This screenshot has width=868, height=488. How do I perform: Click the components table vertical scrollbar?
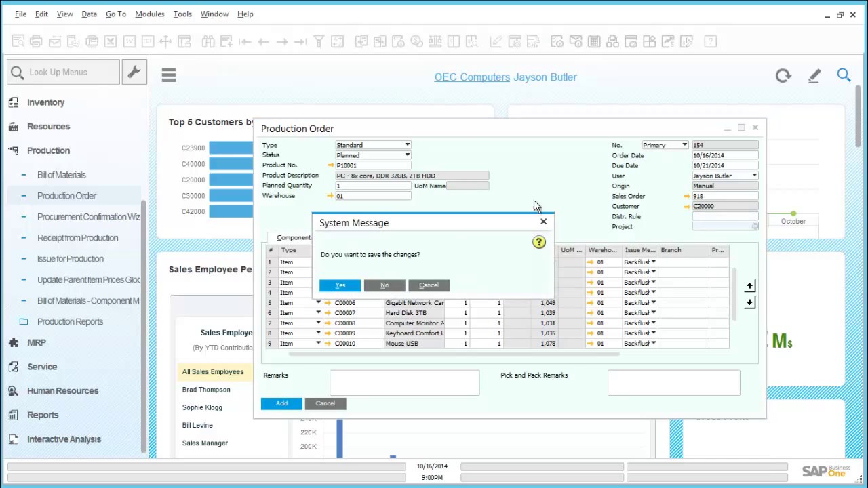(735, 295)
